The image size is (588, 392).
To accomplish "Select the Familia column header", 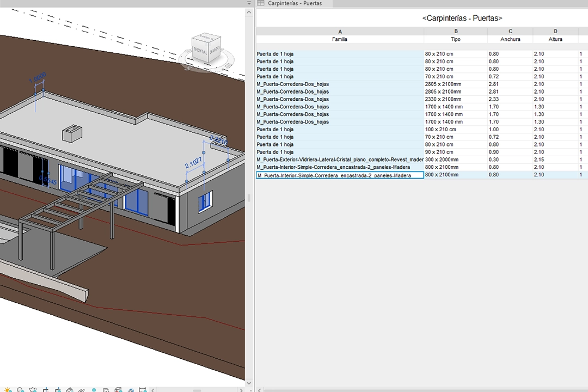I will (340, 39).
